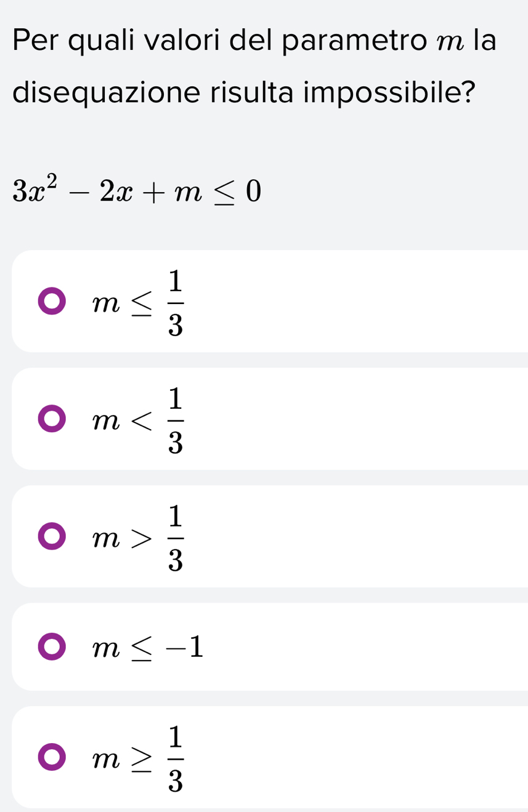
Task: Pick the radio button for m ≤ −1
Action: point(52,647)
